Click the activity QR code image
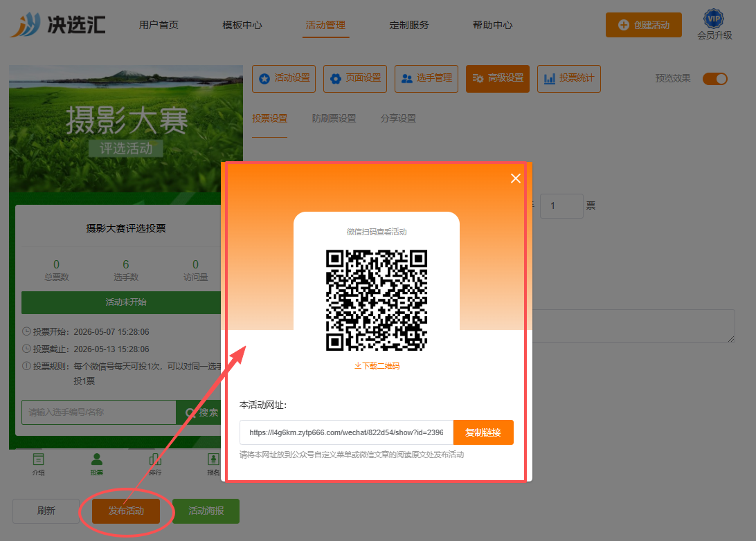Image resolution: width=756 pixels, height=541 pixels. pyautogui.click(x=377, y=300)
